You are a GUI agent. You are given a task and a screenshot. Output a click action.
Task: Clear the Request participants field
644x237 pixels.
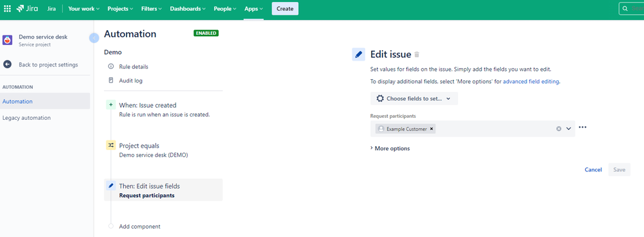[x=559, y=129]
